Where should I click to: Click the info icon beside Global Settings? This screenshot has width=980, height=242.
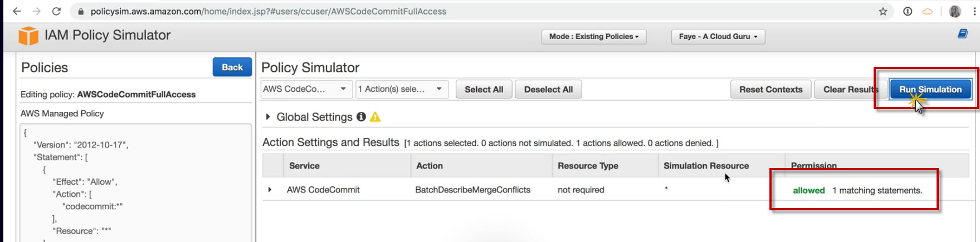point(361,117)
